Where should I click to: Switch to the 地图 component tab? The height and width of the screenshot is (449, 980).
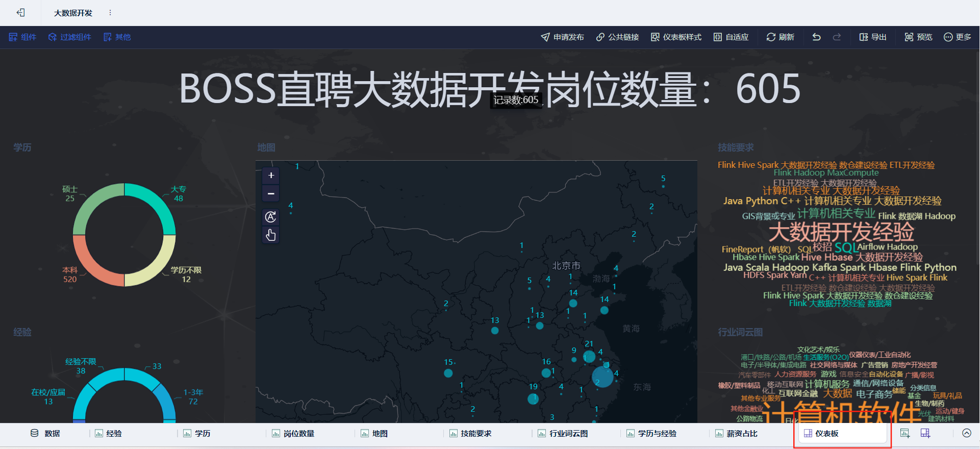pyautogui.click(x=374, y=434)
